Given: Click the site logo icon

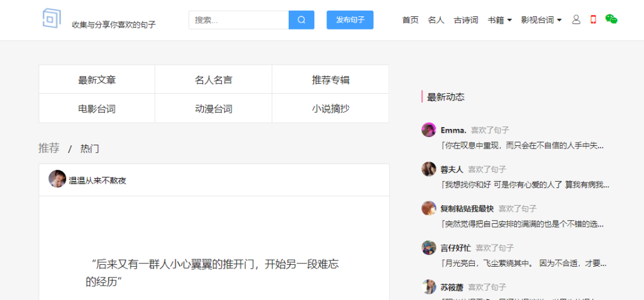Looking at the screenshot, I should (x=52, y=18).
